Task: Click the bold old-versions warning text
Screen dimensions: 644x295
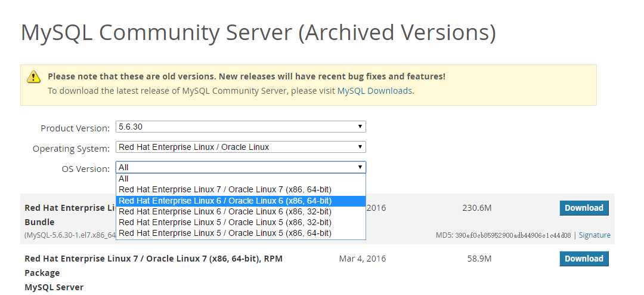Action: tap(246, 76)
